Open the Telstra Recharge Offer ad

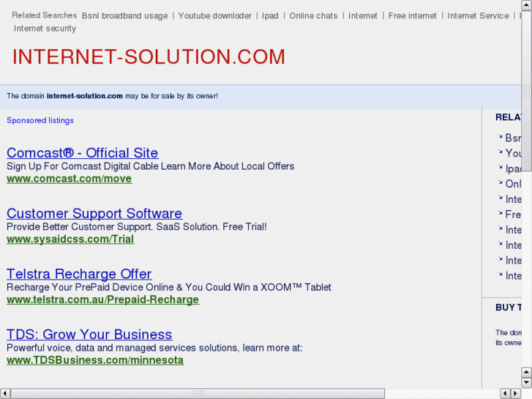[79, 274]
